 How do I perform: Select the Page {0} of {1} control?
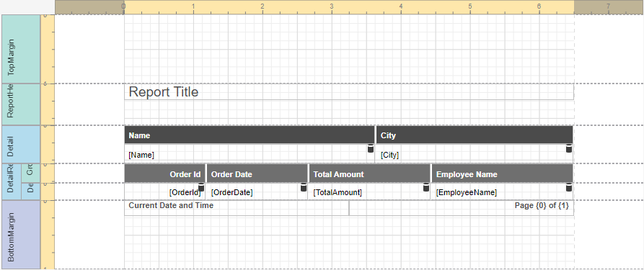click(462, 208)
